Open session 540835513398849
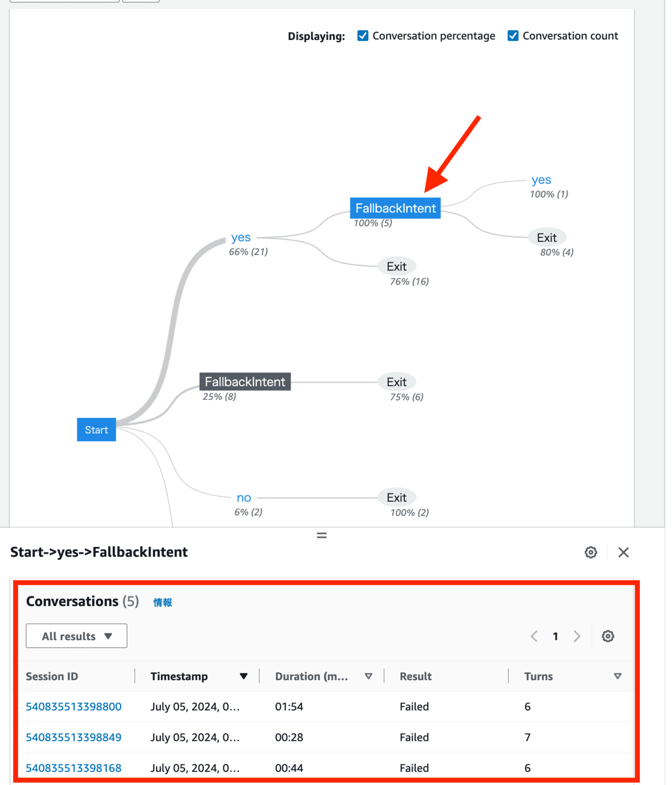672x785 pixels. [x=74, y=737]
